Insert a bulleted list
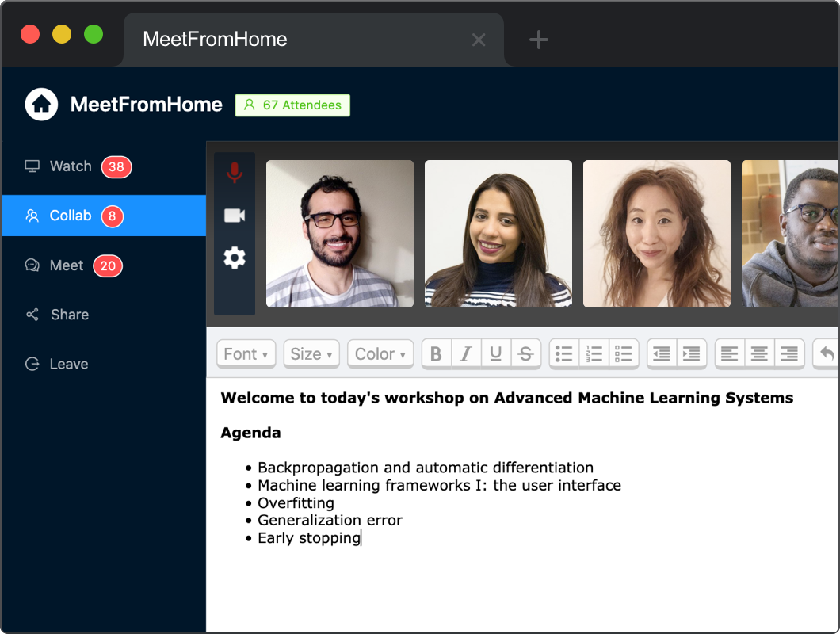Viewport: 840px width, 634px height. point(564,353)
